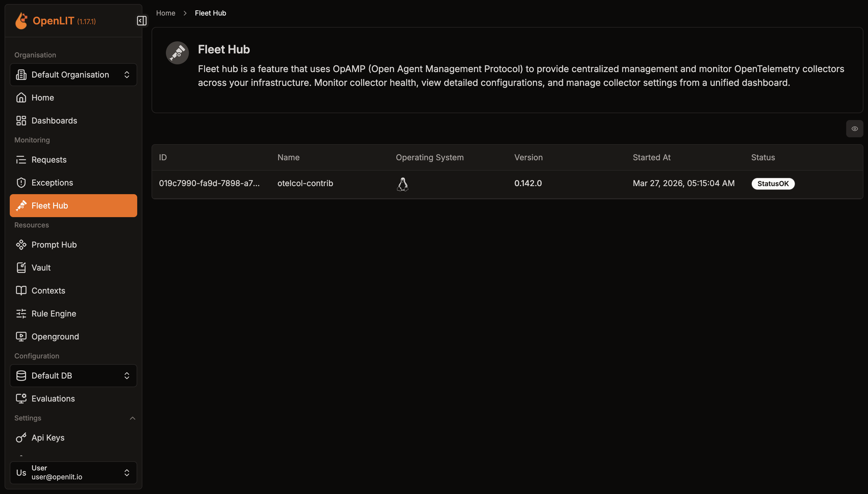Click the Prompt Hub component icon
868x494 pixels.
coord(21,245)
